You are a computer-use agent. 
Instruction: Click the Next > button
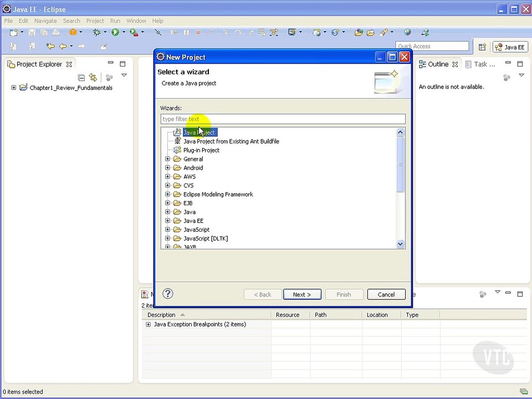pyautogui.click(x=302, y=294)
